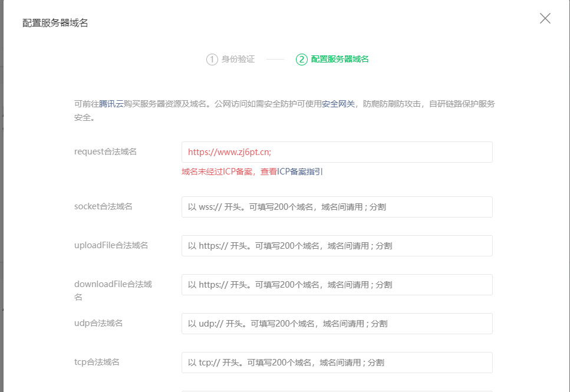The width and height of the screenshot is (570, 392).
Task: Select the downloadFile合法域名 input field
Action: tap(337, 285)
